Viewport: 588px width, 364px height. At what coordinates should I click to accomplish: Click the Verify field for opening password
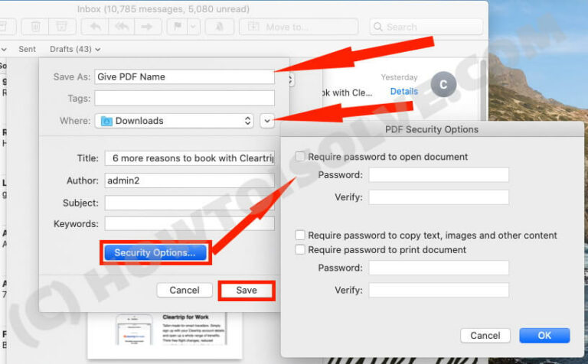pos(439,197)
